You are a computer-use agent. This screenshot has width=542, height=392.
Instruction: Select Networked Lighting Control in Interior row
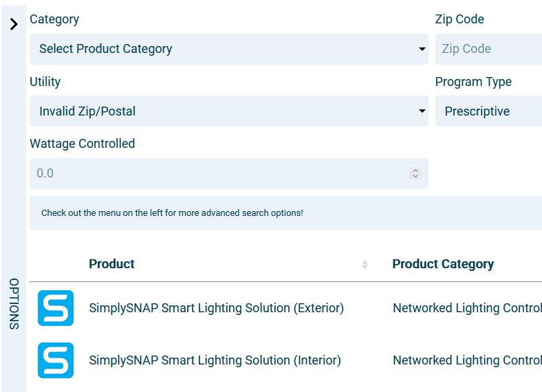[467, 360]
